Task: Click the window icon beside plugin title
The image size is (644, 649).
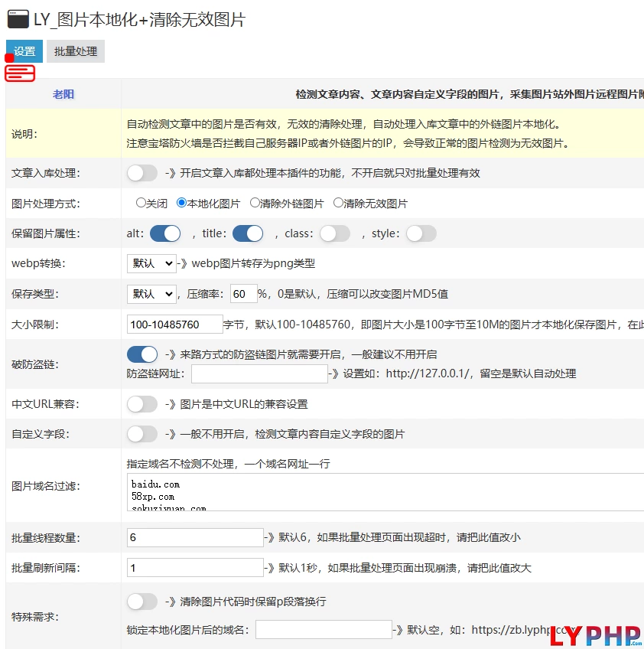Action: 18,20
